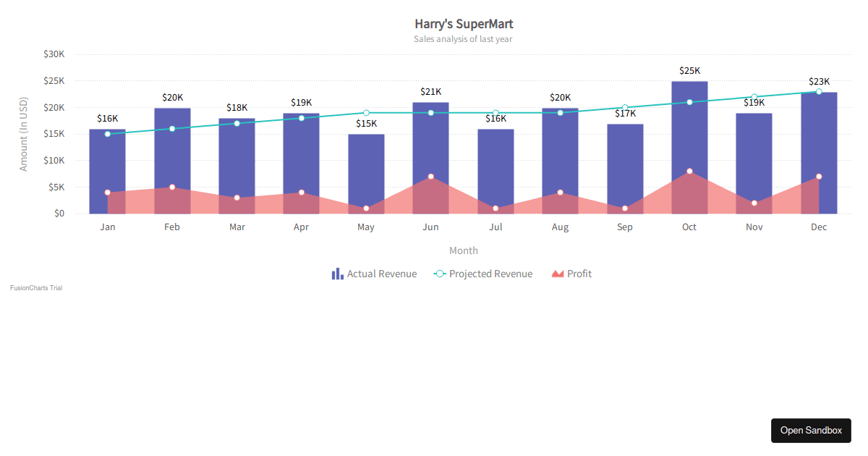
Task: Click the "$15K" value label above May
Action: [x=366, y=124]
